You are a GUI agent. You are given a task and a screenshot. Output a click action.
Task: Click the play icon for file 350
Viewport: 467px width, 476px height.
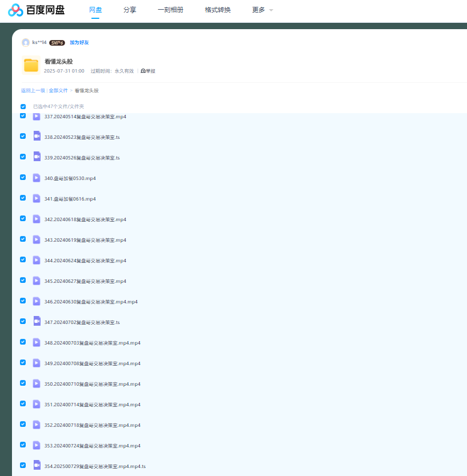point(37,383)
